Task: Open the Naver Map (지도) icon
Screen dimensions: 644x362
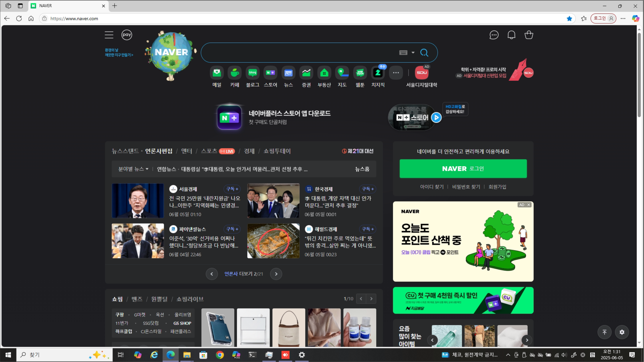Action: pyautogui.click(x=342, y=73)
